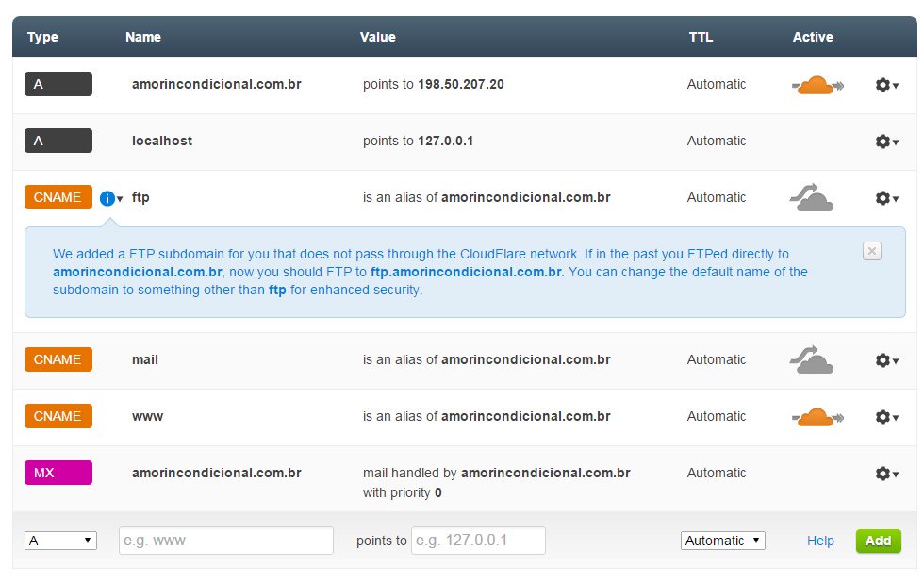Viewport: 924px width, 583px height.
Task: Click the value points to 198.50.207.20
Action: click(x=433, y=84)
